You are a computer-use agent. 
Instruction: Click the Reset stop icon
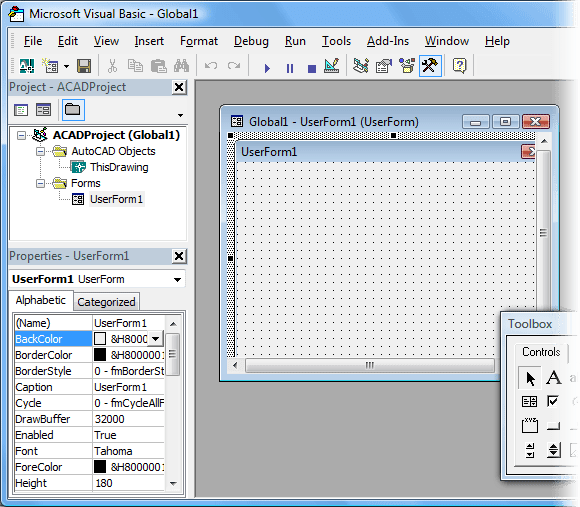point(312,69)
